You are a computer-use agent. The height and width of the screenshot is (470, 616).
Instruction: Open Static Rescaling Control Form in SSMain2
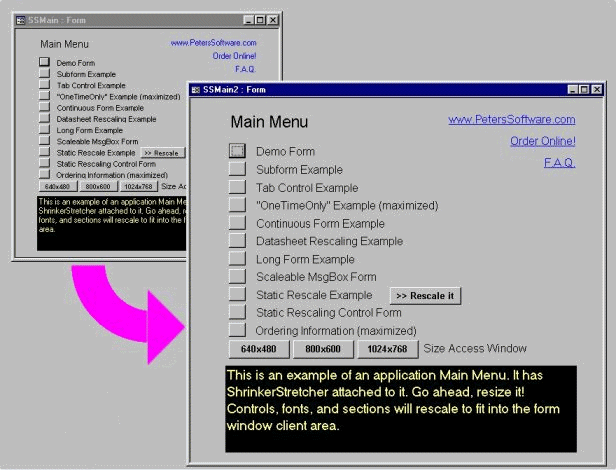point(237,312)
